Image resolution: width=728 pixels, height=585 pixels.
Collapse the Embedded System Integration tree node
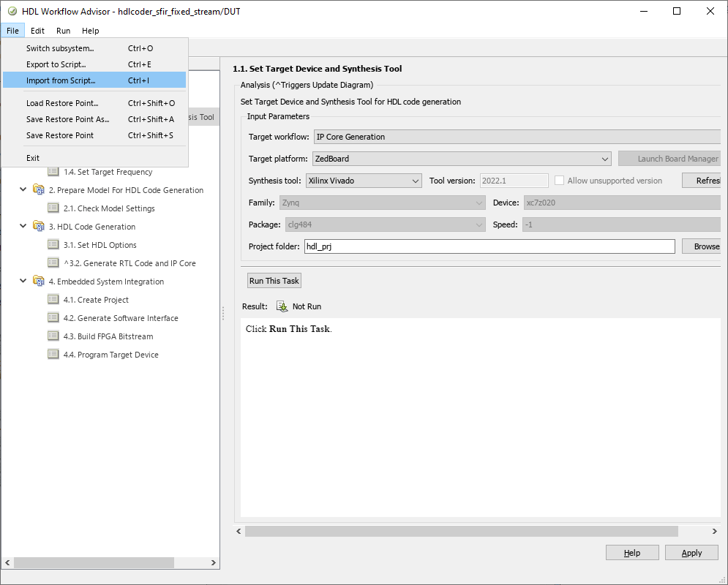coord(23,282)
